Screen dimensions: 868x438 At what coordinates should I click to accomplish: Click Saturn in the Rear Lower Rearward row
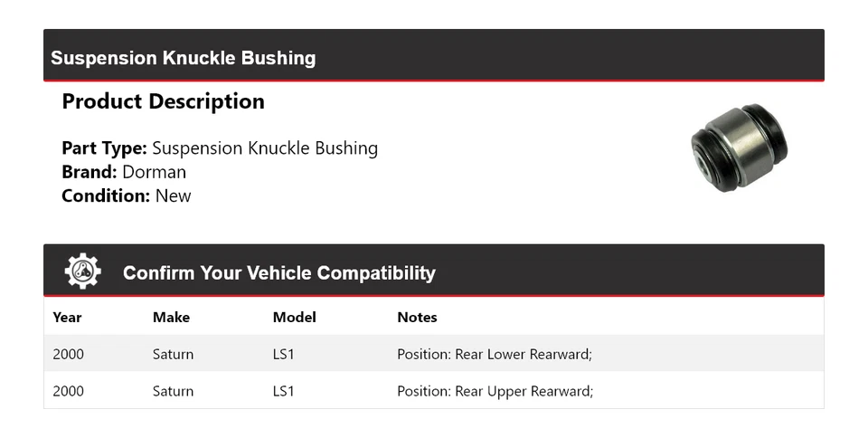coord(173,354)
